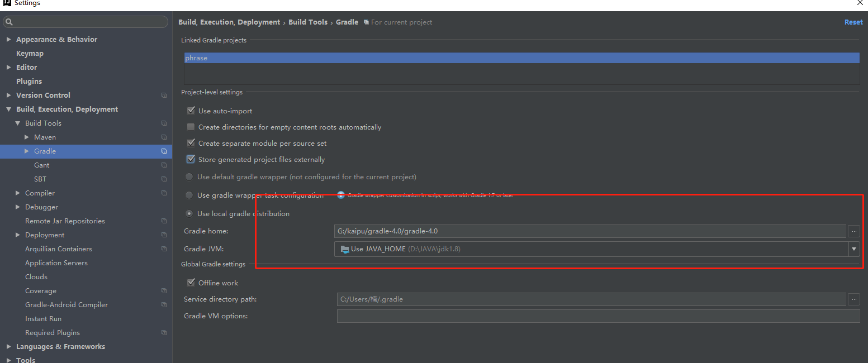The width and height of the screenshot is (868, 363).
Task: Click project-level icon beside Compiler
Action: click(x=164, y=193)
